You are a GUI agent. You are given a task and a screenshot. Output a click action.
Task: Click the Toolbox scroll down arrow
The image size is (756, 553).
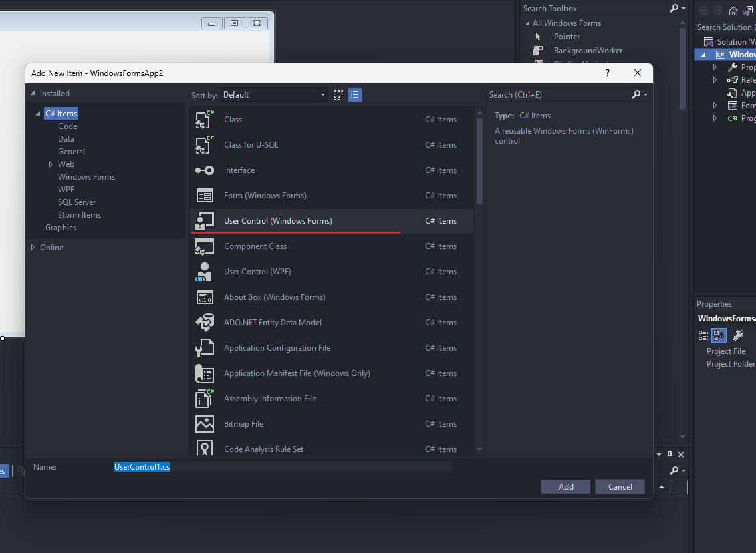pyautogui.click(x=682, y=437)
